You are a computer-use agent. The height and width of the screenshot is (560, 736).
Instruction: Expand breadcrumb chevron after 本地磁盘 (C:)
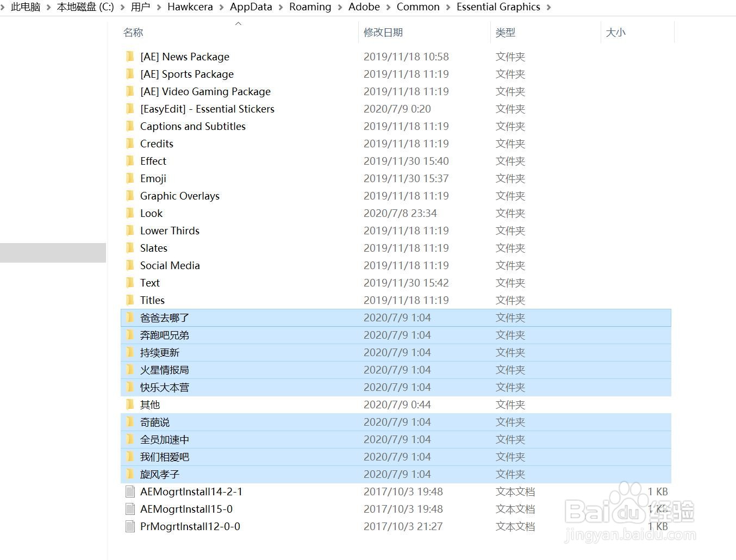point(122,7)
